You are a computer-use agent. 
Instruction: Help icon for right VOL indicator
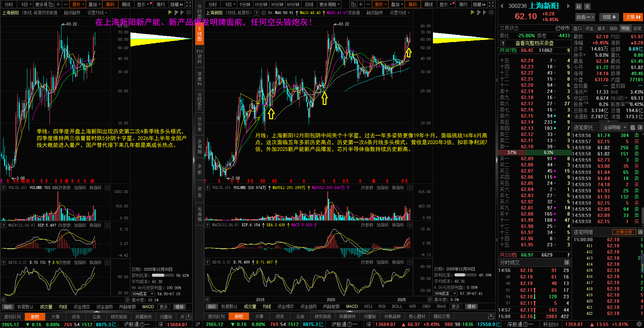point(207,188)
